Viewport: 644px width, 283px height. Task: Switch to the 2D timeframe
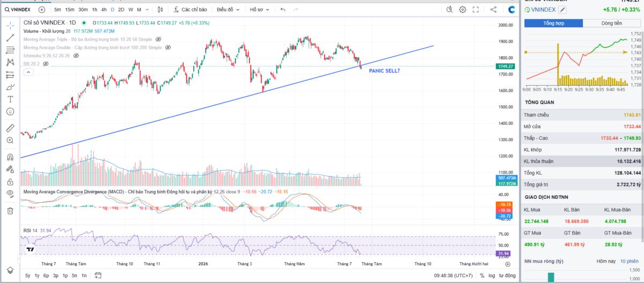121,9
